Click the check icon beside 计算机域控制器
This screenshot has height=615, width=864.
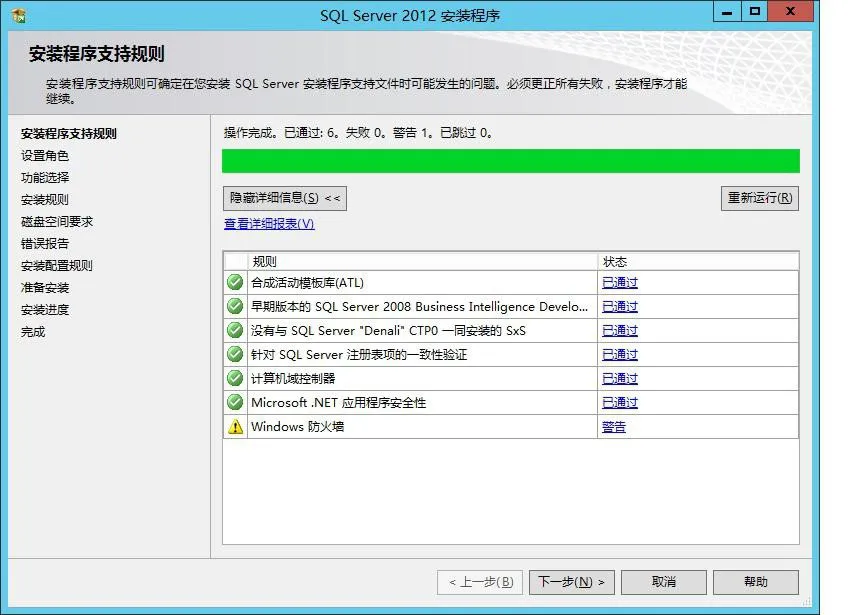(234, 378)
